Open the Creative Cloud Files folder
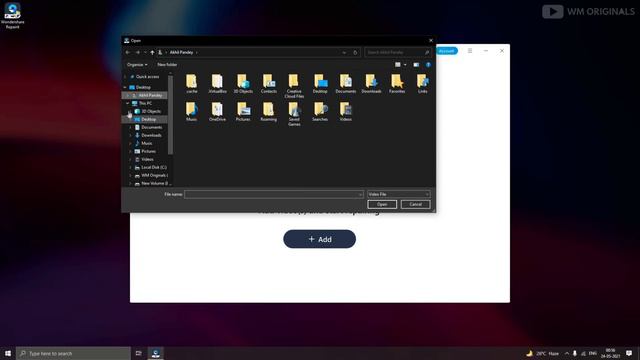640x360 pixels. (294, 86)
